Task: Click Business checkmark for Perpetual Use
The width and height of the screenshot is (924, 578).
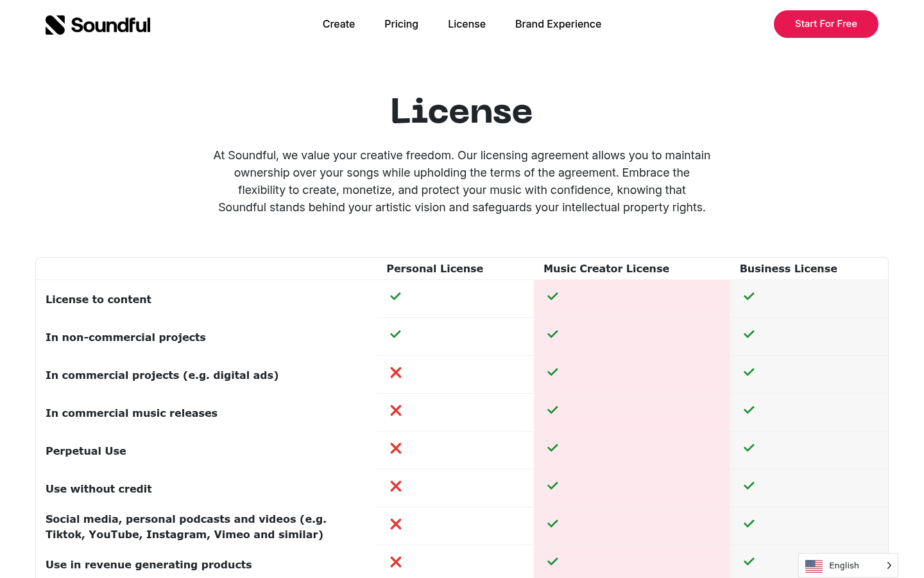Action: click(749, 448)
